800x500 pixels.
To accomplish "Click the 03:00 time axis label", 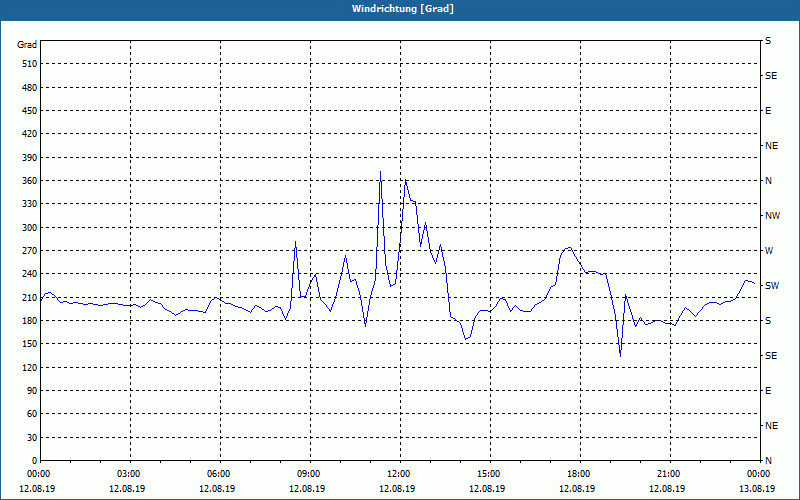I will click(x=131, y=474).
